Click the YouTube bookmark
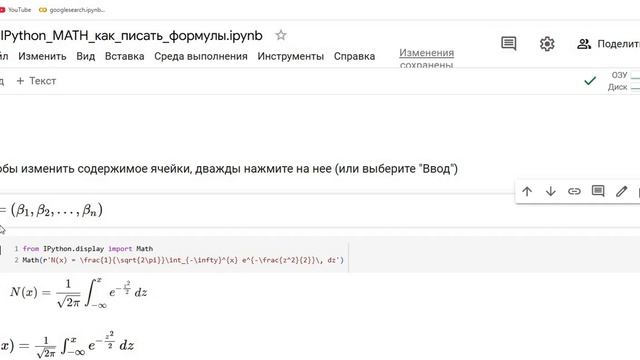 [x=16, y=10]
